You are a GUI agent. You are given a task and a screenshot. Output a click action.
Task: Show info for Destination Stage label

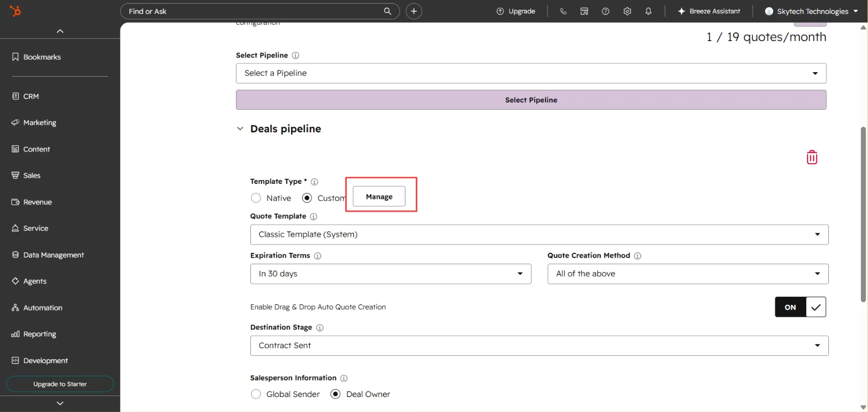click(319, 328)
